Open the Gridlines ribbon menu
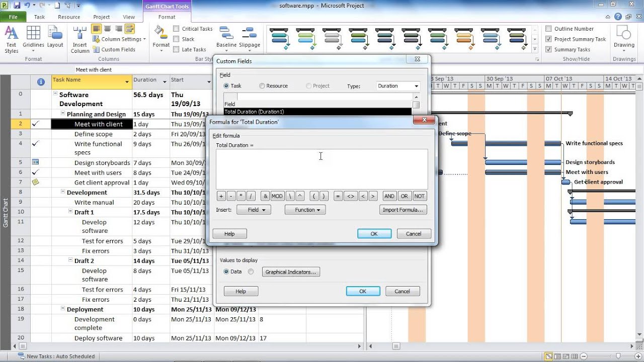Screen dimensions: 644x362 [x=33, y=40]
